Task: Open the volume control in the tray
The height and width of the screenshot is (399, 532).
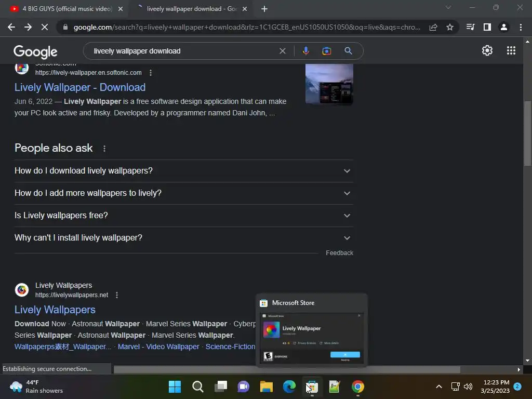Action: click(x=468, y=387)
